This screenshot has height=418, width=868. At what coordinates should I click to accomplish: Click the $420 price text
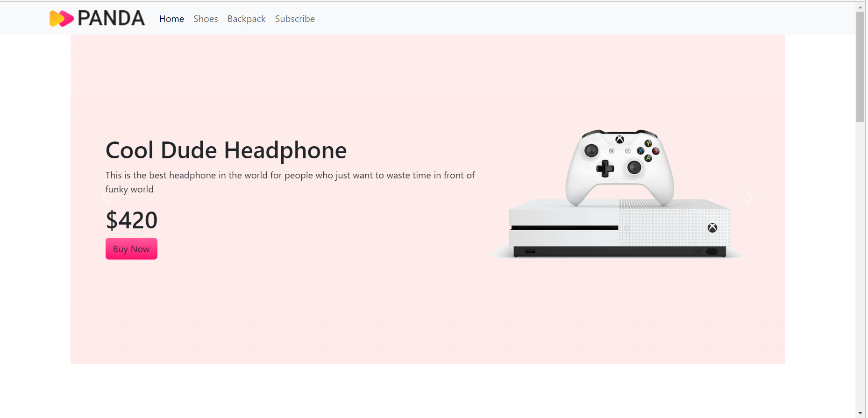132,220
